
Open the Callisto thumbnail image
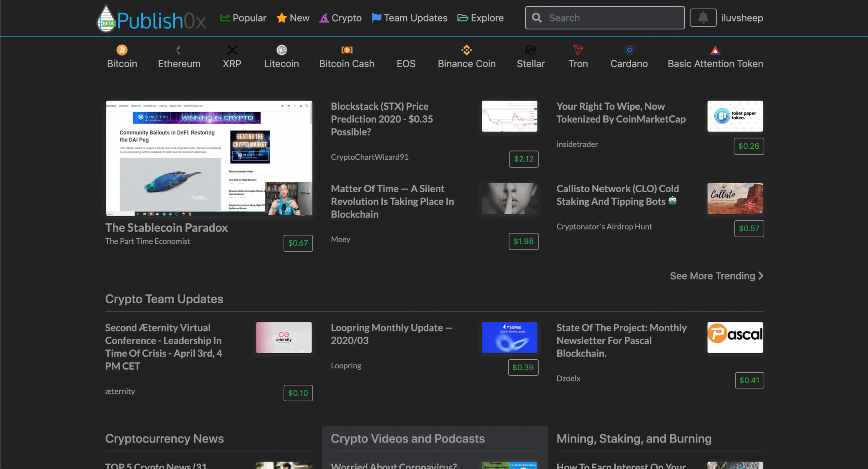pyautogui.click(x=735, y=199)
